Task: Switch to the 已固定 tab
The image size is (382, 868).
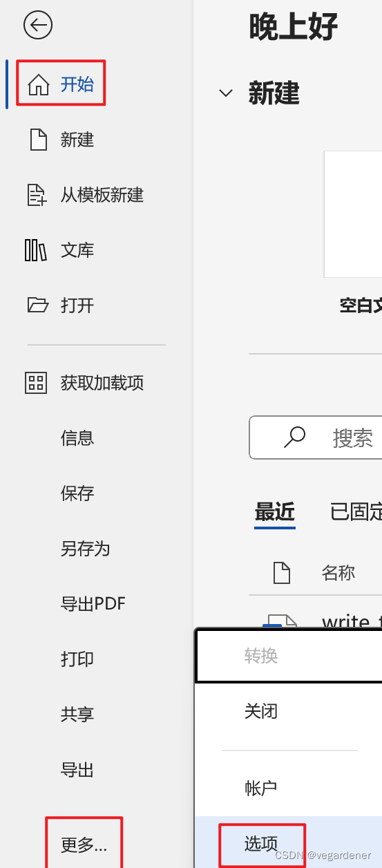Action: click(x=356, y=512)
